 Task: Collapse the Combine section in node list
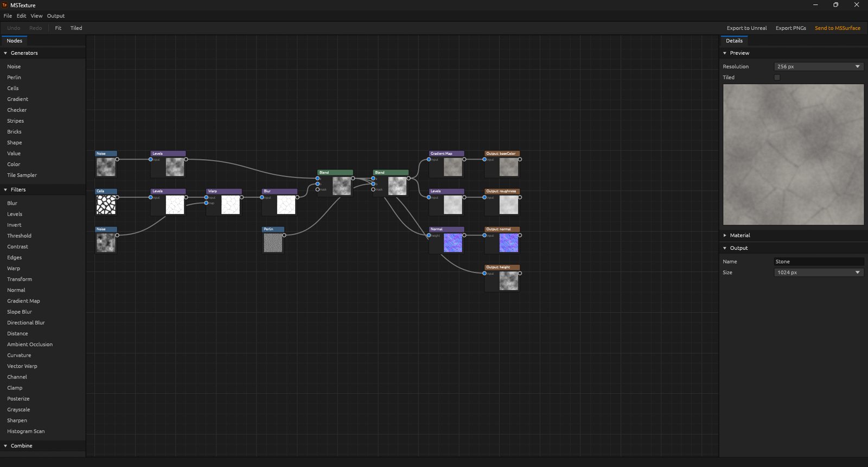[5, 446]
